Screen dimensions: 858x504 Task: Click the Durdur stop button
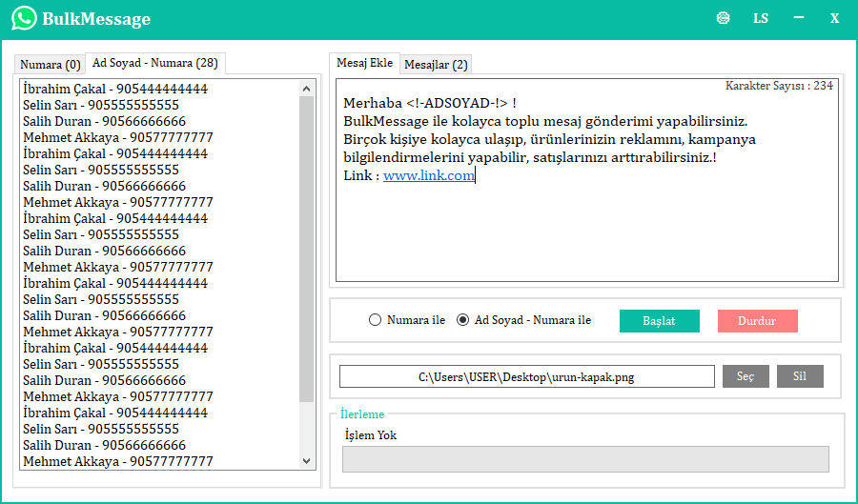pyautogui.click(x=757, y=321)
